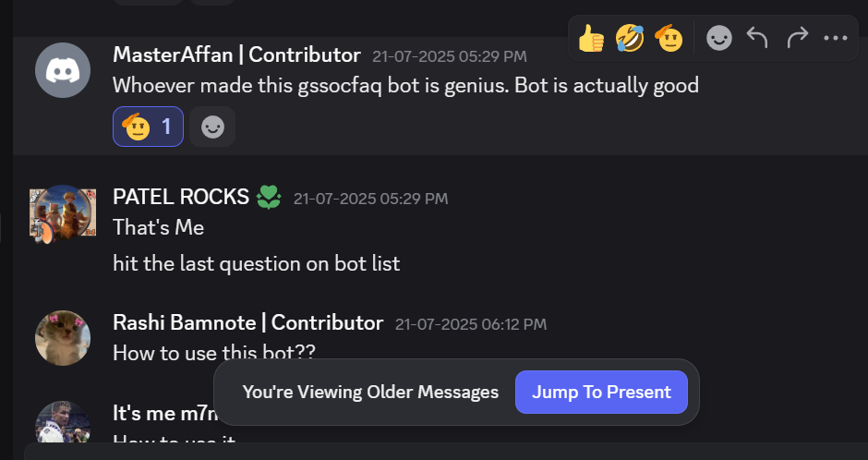The width and height of the screenshot is (868, 460).
Task: Click Jump To Present button
Action: [601, 392]
